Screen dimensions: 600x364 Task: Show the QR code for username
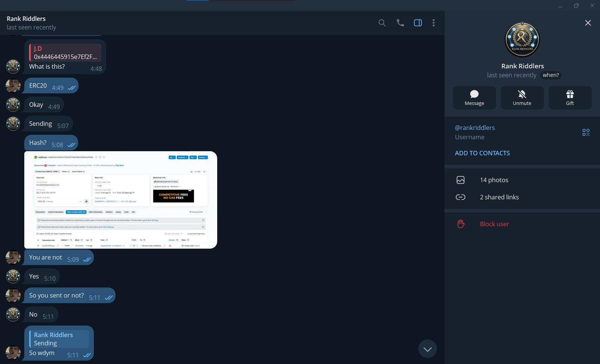pos(586,132)
